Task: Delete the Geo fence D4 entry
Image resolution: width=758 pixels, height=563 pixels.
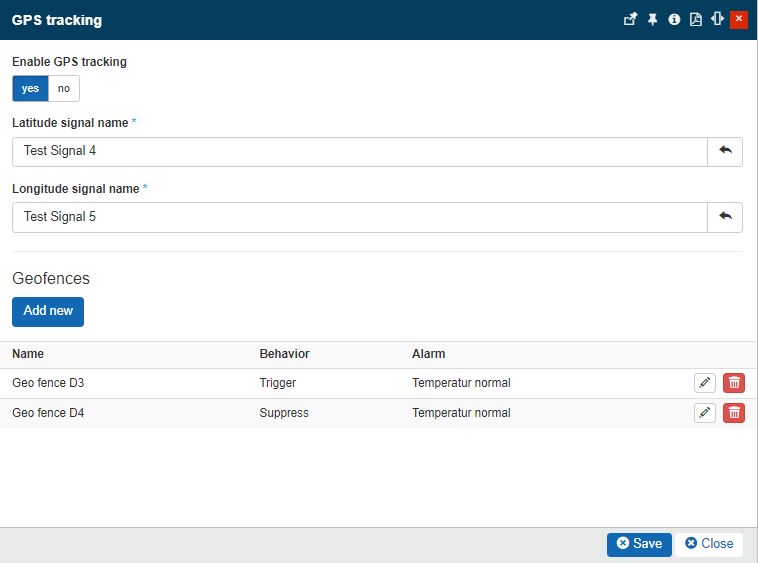Action: [x=734, y=413]
